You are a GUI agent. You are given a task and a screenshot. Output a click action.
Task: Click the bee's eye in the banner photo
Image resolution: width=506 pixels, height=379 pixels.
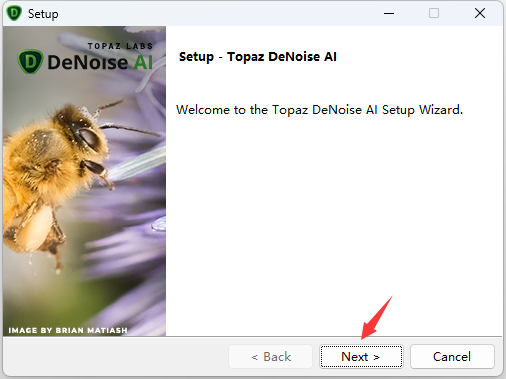88,137
